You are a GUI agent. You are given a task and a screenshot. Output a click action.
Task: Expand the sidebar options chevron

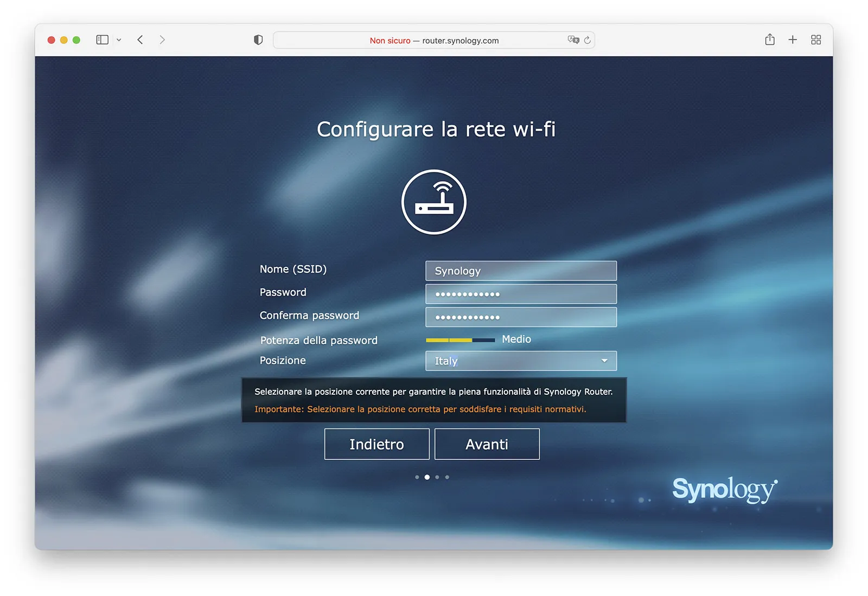pyautogui.click(x=119, y=40)
